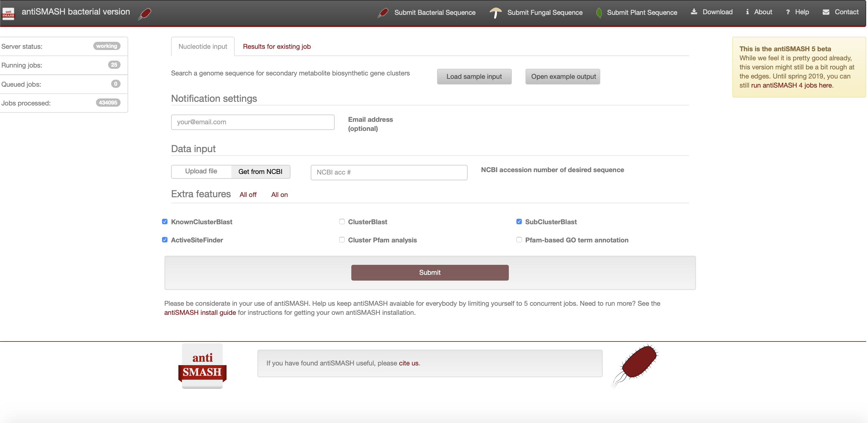Turn all extra features off

pyautogui.click(x=248, y=195)
